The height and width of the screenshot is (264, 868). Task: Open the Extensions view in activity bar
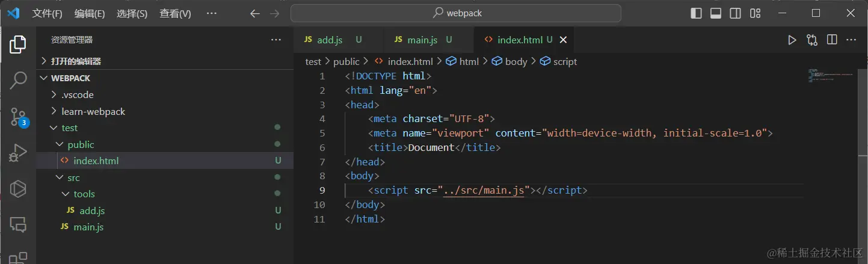pos(18,258)
